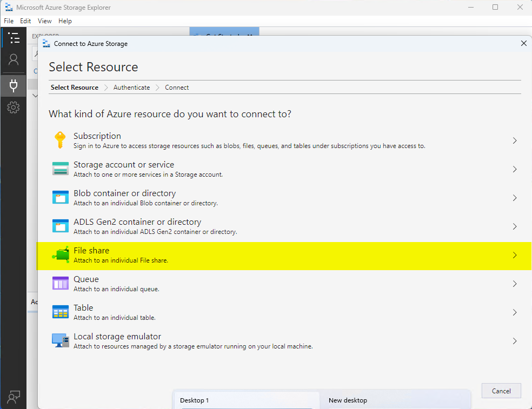
Task: Close the Connect to Azure Storage dialog
Action: click(523, 43)
